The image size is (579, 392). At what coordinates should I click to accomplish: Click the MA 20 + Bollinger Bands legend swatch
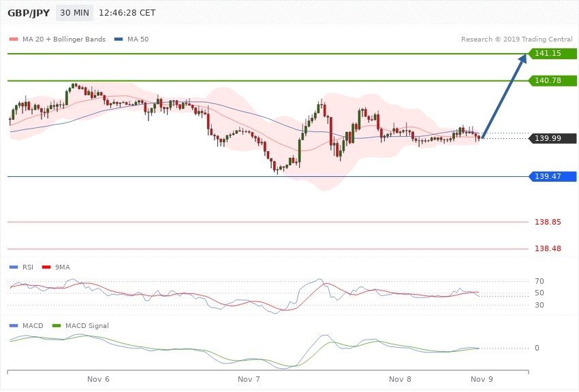coord(13,39)
